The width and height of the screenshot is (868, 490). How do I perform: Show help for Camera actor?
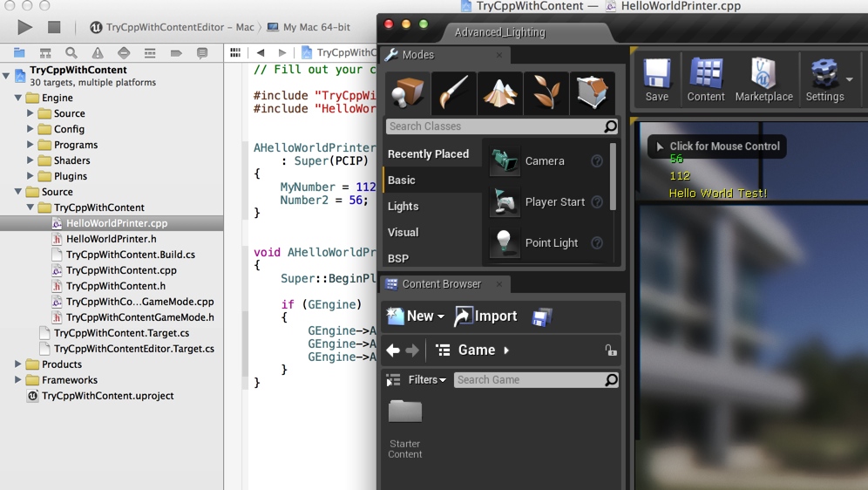point(597,161)
